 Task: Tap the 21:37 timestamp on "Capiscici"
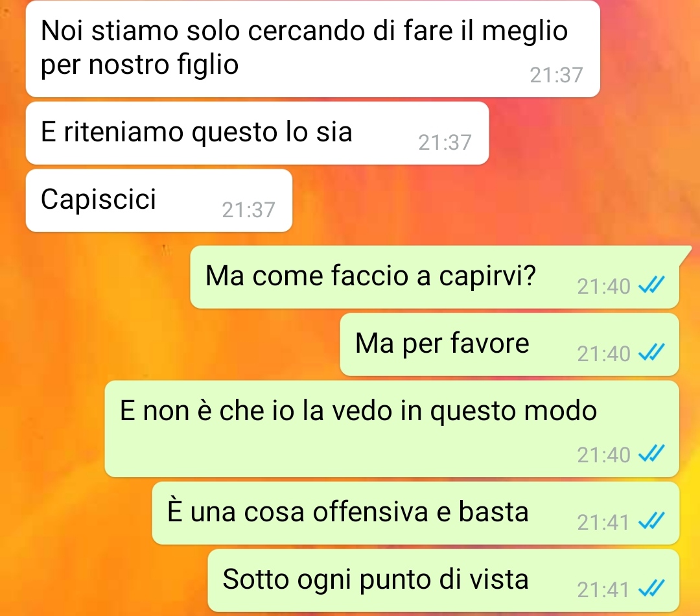click(x=248, y=209)
